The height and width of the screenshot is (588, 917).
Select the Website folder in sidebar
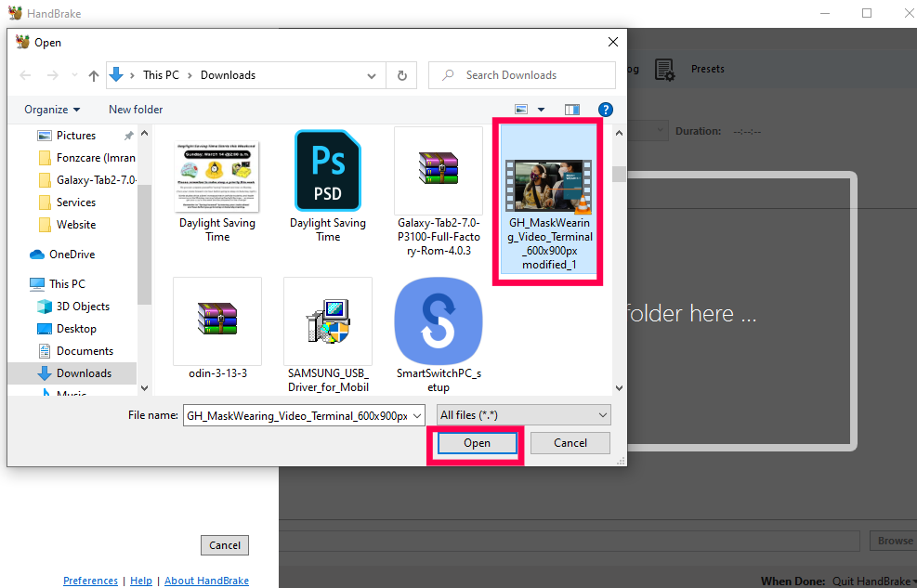[x=76, y=225]
